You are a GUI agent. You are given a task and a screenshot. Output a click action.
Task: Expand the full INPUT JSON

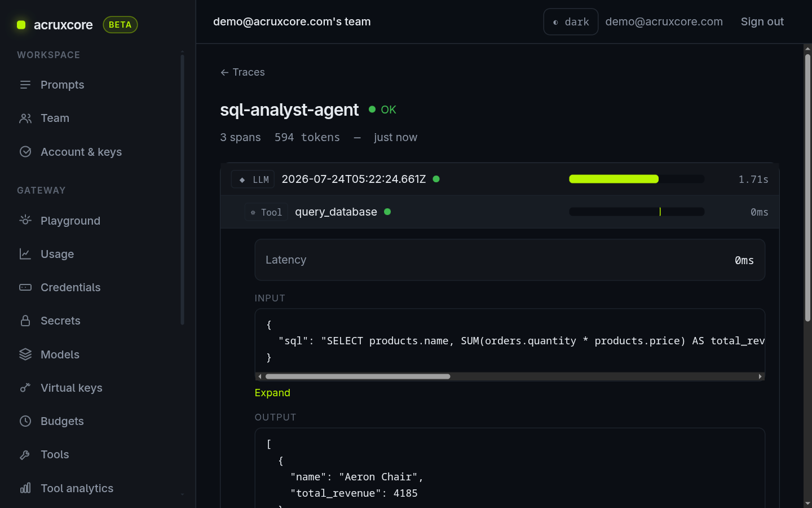[272, 393]
